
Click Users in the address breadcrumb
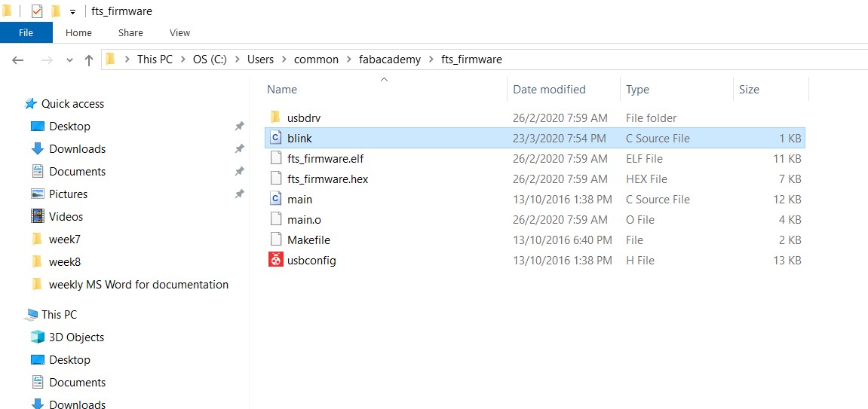pyautogui.click(x=260, y=60)
